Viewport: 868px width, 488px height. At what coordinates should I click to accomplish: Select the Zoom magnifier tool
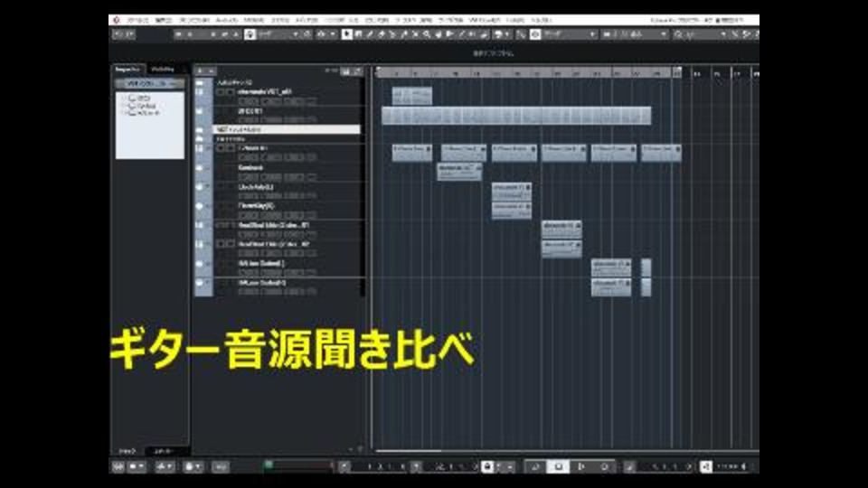click(427, 34)
